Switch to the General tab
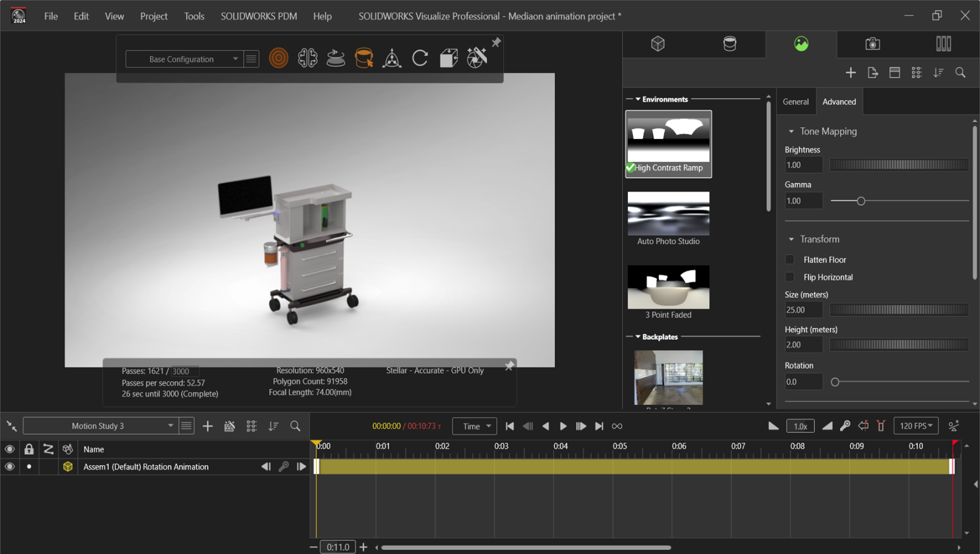 coord(795,102)
